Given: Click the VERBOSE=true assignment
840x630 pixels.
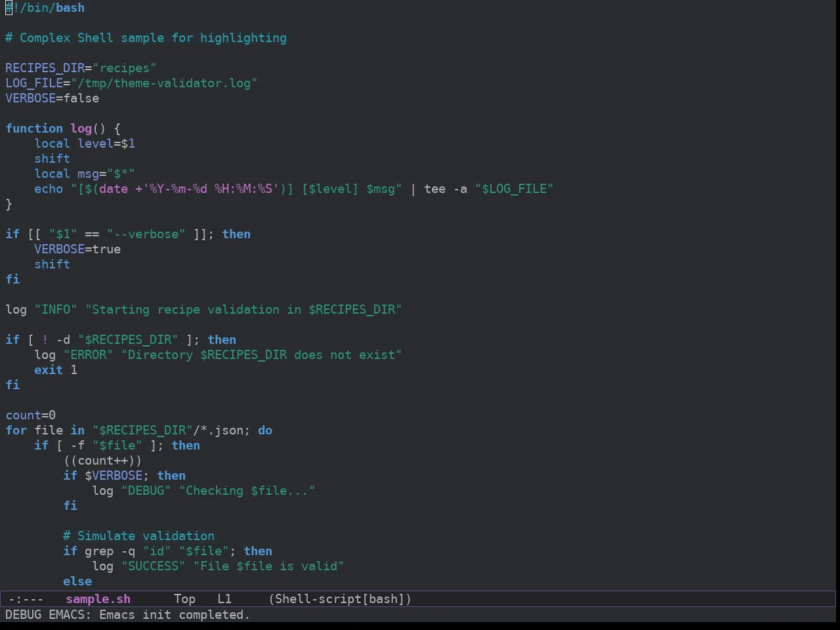Looking at the screenshot, I should [77, 249].
